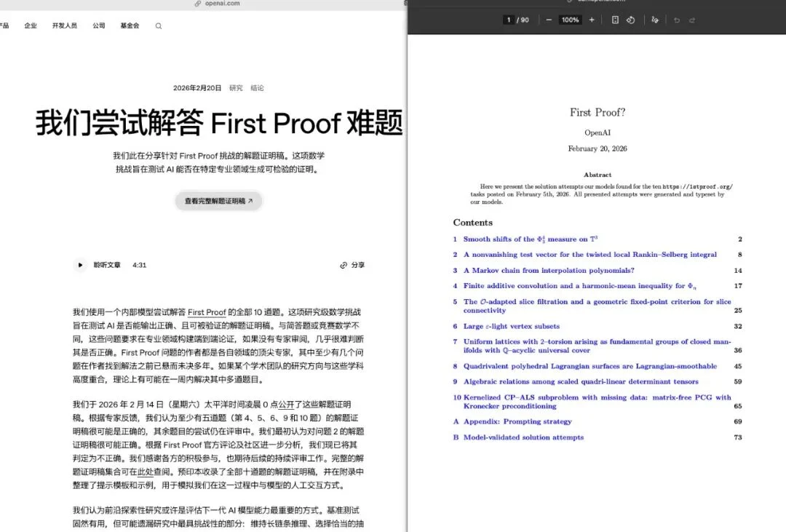786x532 pixels.
Task: Click the openai.com address bar
Action: click(x=218, y=4)
